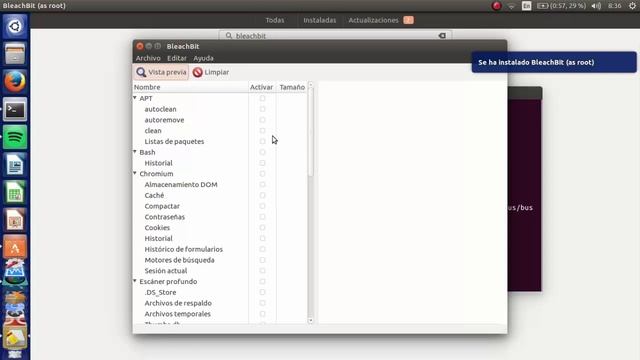Enable the autoclean checkbox
The image size is (640, 360).
coord(262,109)
